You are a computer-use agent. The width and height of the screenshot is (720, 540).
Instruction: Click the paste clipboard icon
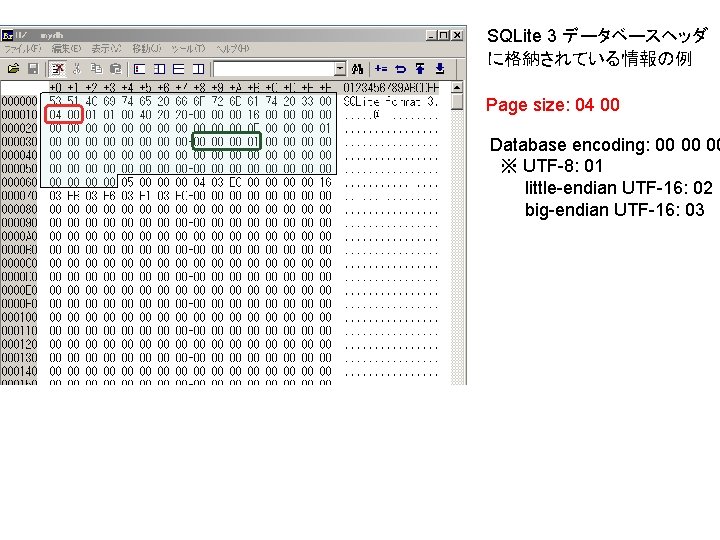[x=115, y=69]
